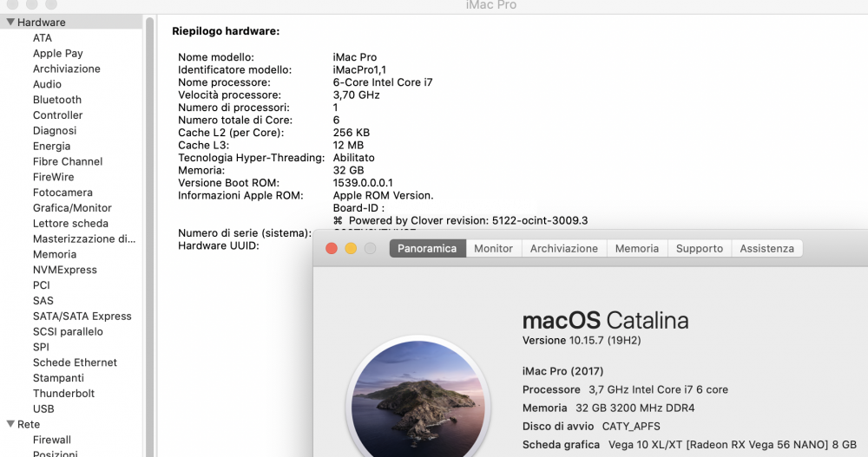The image size is (868, 457).
Task: Switch to Assistenza tab
Action: pyautogui.click(x=767, y=248)
